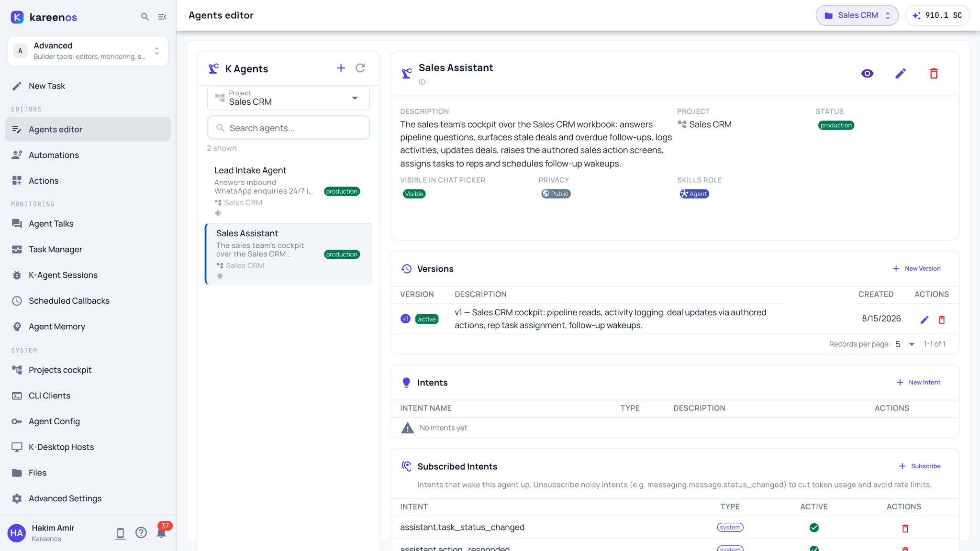
Task: Unsubscribe assistant.task_status_changed with trash icon
Action: [x=905, y=528]
